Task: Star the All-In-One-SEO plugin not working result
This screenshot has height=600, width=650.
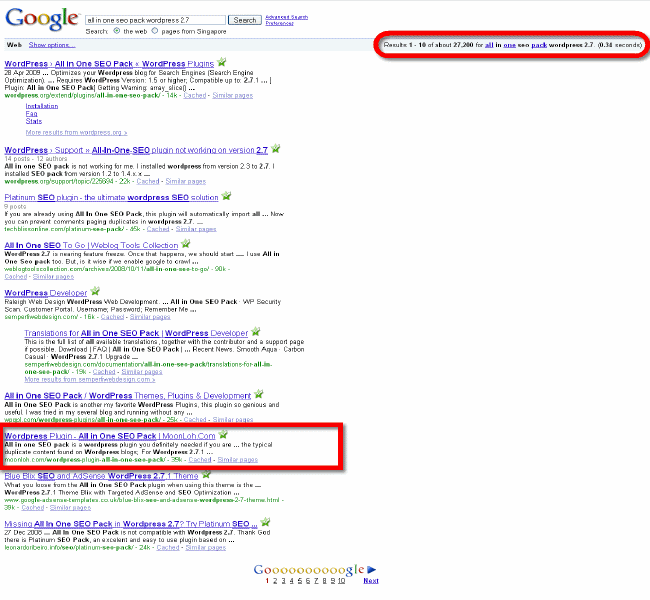Action: [276, 148]
